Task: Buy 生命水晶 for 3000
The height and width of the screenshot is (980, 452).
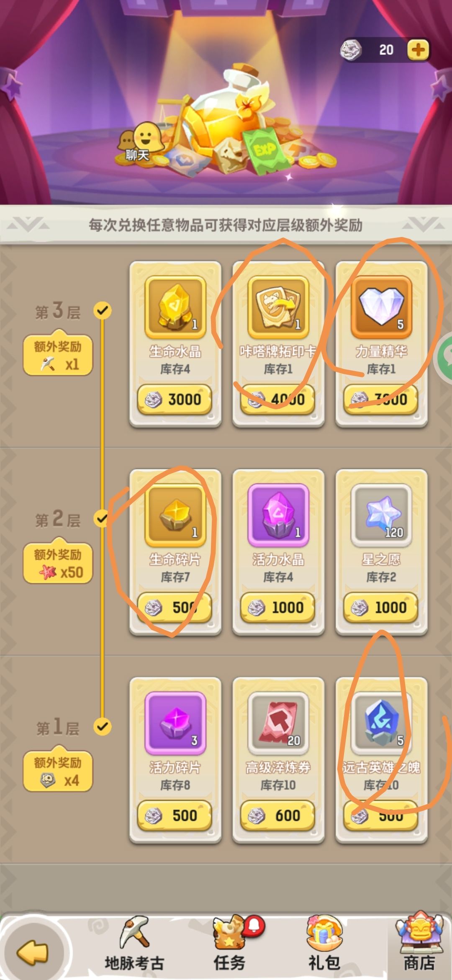Action: [175, 400]
